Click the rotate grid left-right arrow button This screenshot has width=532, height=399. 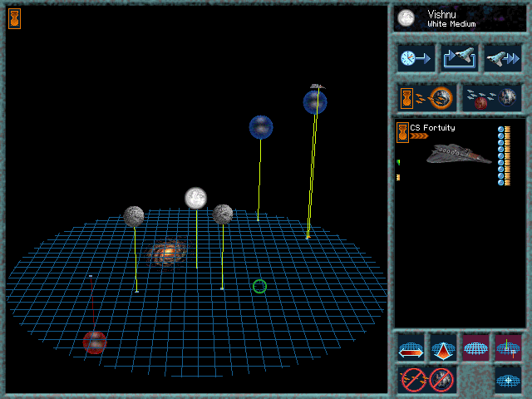[x=411, y=347]
